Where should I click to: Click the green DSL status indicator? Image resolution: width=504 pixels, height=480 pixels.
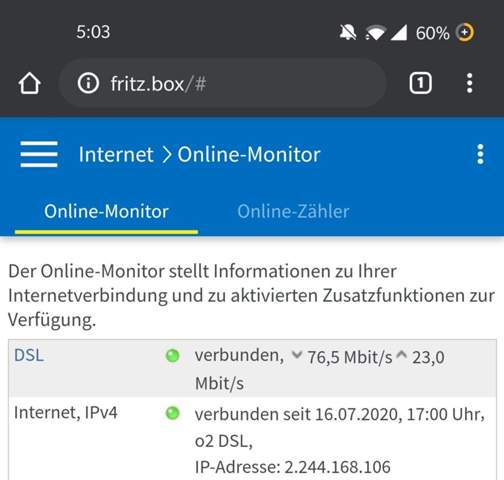pyautogui.click(x=172, y=356)
